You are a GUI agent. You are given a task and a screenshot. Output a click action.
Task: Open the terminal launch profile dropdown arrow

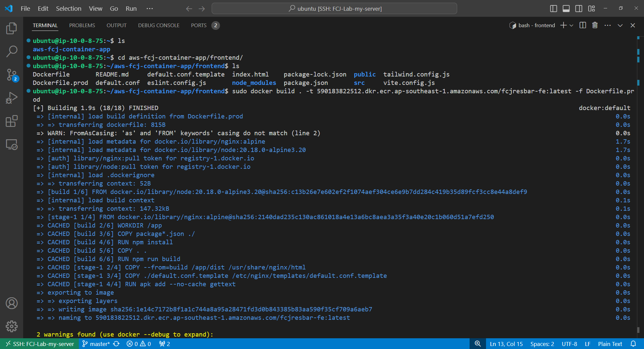(572, 25)
